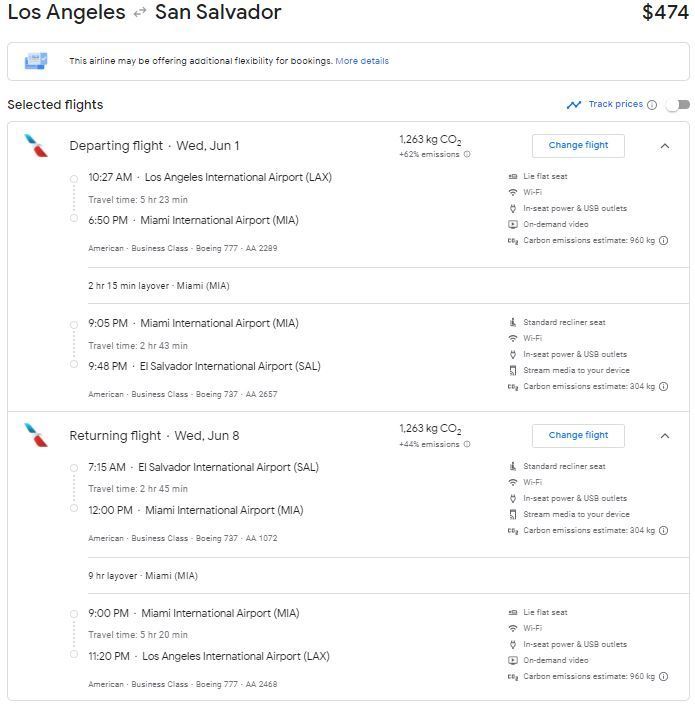Click info icon for 960 kg estimate, LAX–MIA
The image size is (695, 711).
pyautogui.click(x=664, y=241)
